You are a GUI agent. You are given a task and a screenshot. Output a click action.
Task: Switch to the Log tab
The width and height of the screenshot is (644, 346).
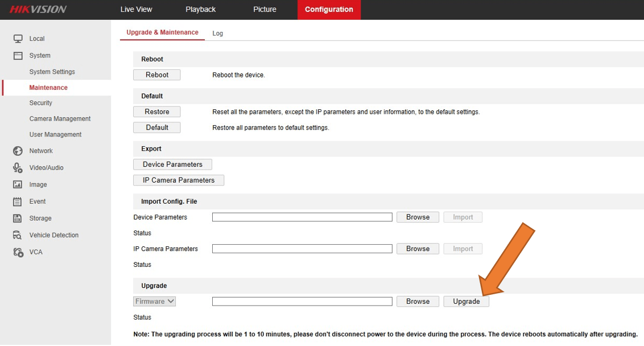(218, 34)
